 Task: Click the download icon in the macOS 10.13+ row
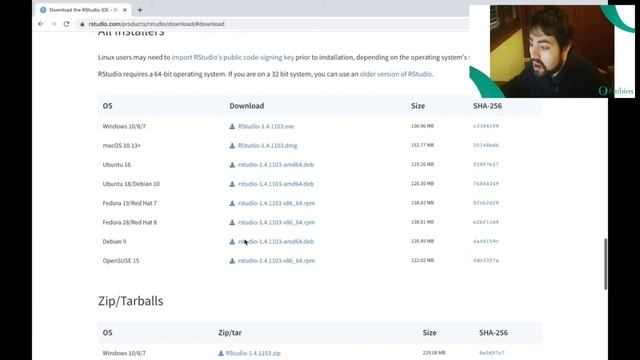point(232,146)
